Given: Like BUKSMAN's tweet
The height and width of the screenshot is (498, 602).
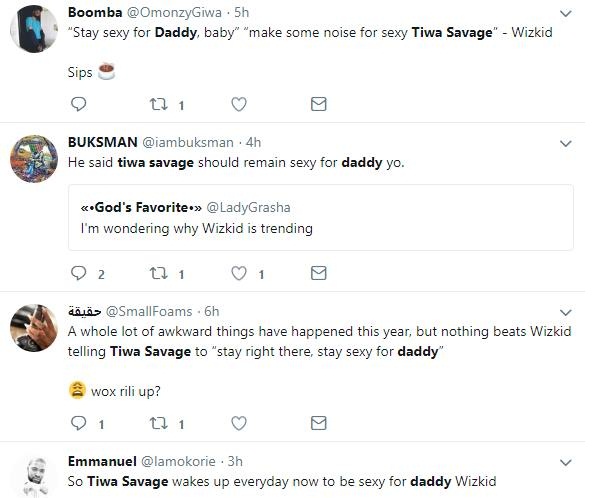Looking at the screenshot, I should tap(239, 273).
